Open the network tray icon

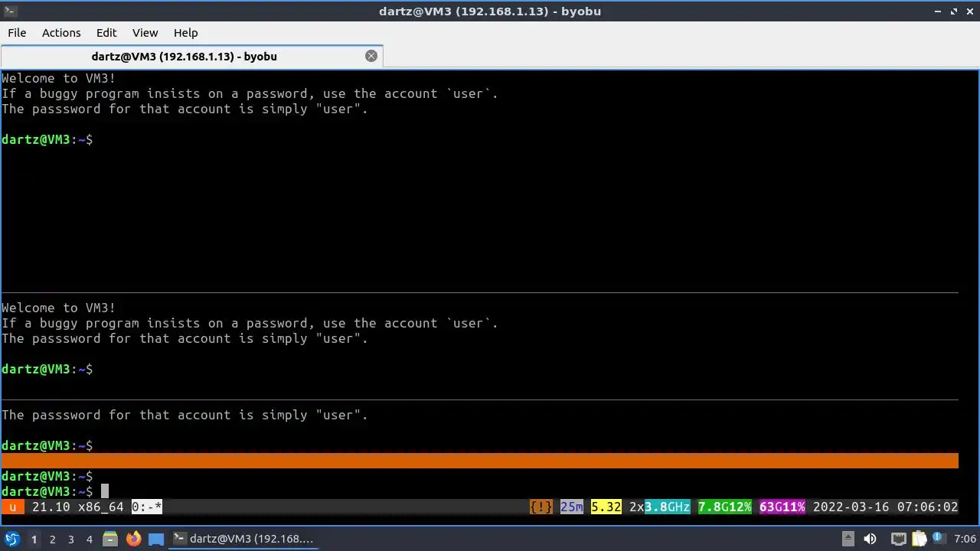[x=899, y=539]
